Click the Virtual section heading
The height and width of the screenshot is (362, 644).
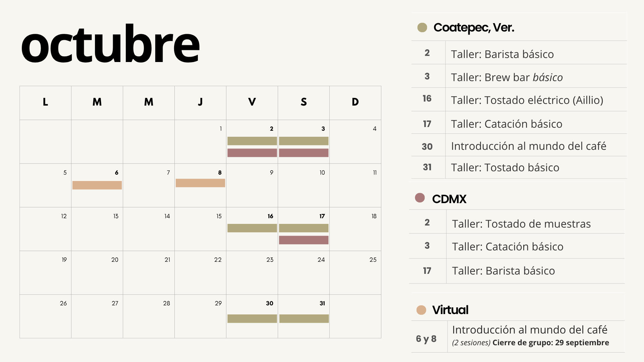(x=450, y=310)
